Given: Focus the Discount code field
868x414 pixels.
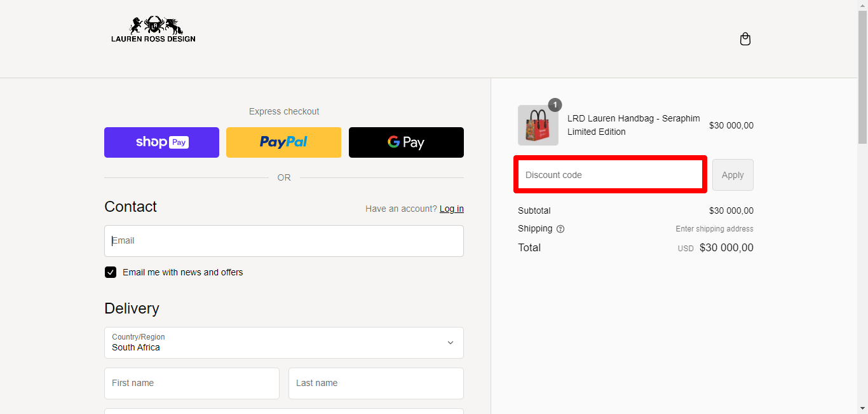Looking at the screenshot, I should (609, 175).
